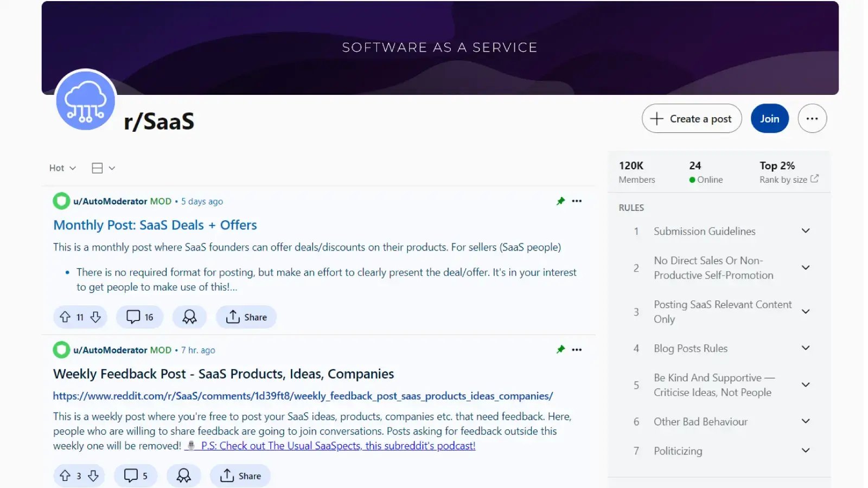Click the r/SaaS community title
Screen dimensions: 868x488
[159, 121]
